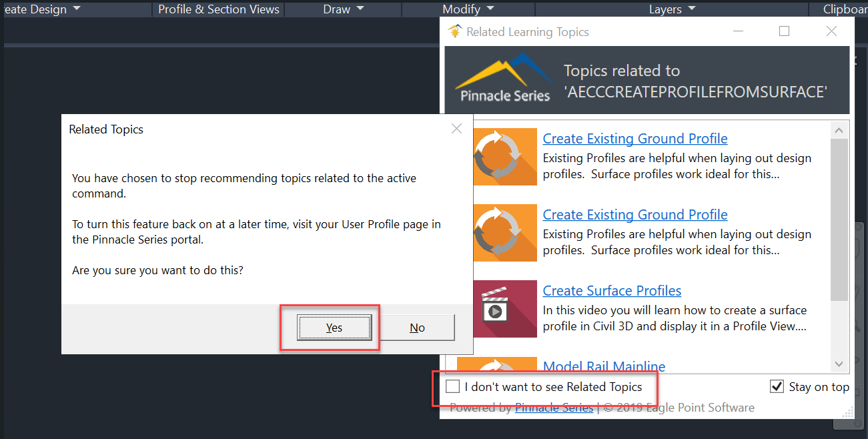Close the Related Learning Topics window

831,31
